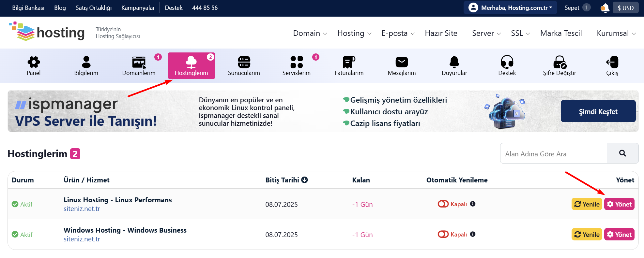This screenshot has height=258, width=644.
Task: Open Duyurular bell icon
Action: point(454,62)
